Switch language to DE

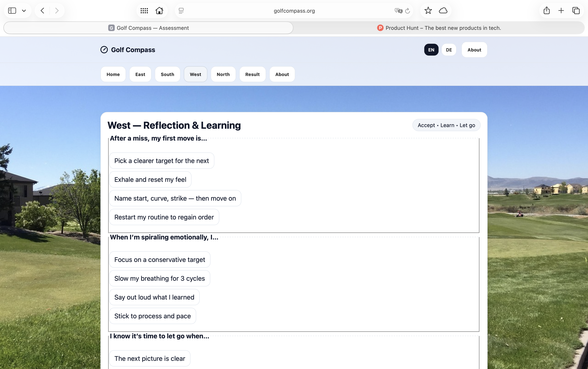point(449,49)
